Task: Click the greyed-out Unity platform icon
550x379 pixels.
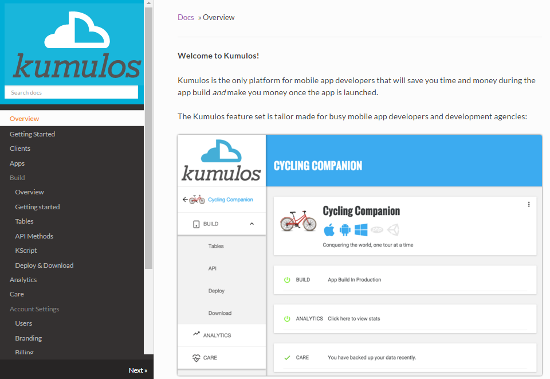Action: click(x=393, y=230)
